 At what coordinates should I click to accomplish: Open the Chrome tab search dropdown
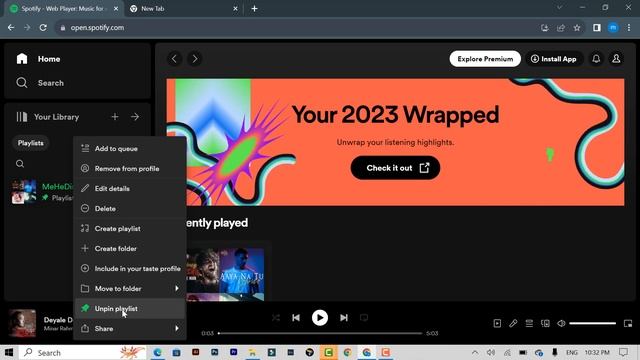point(560,8)
